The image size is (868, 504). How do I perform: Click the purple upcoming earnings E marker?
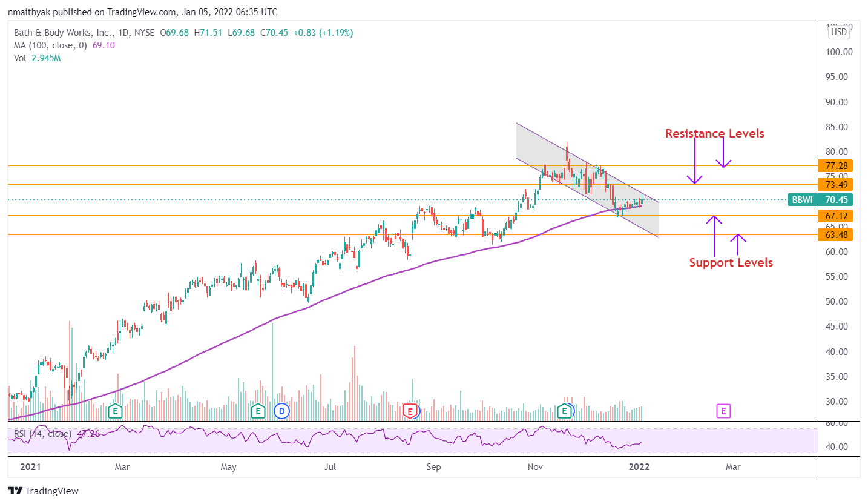pos(723,411)
